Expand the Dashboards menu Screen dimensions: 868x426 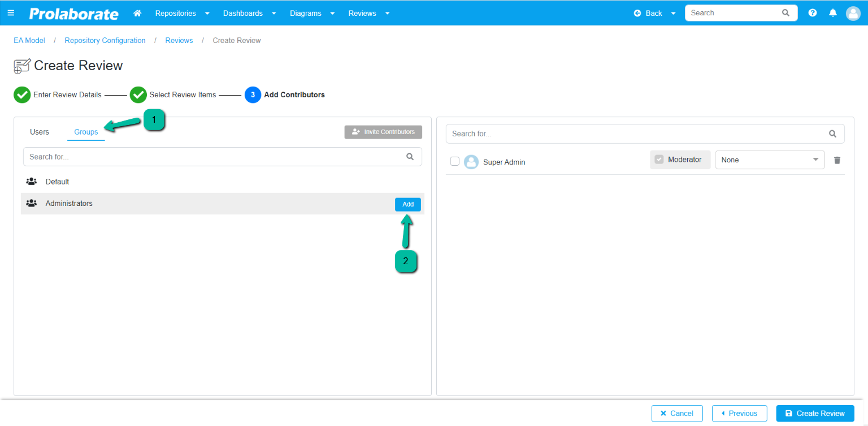click(249, 13)
